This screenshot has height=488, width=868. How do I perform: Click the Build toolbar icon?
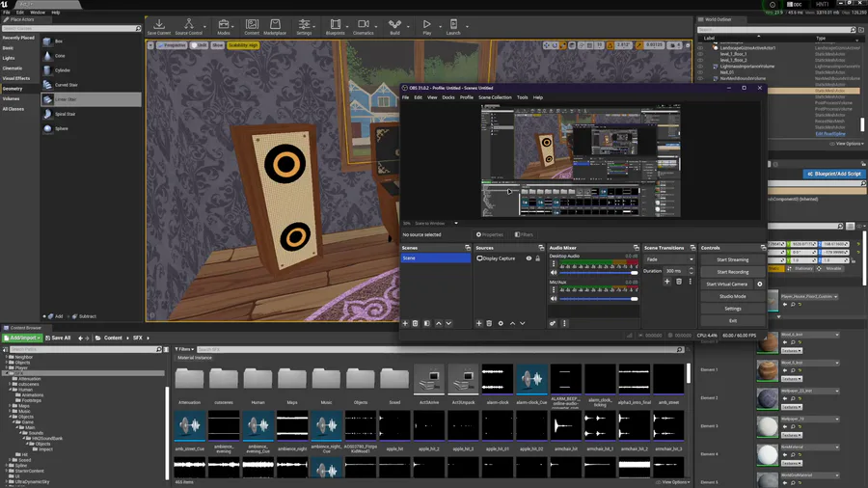(394, 25)
